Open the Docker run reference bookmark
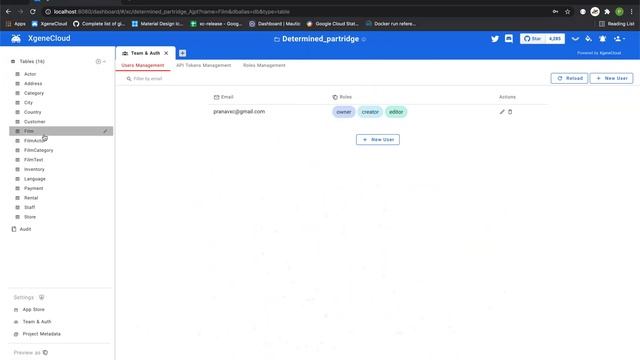This screenshot has width=640, height=360. [x=391, y=24]
